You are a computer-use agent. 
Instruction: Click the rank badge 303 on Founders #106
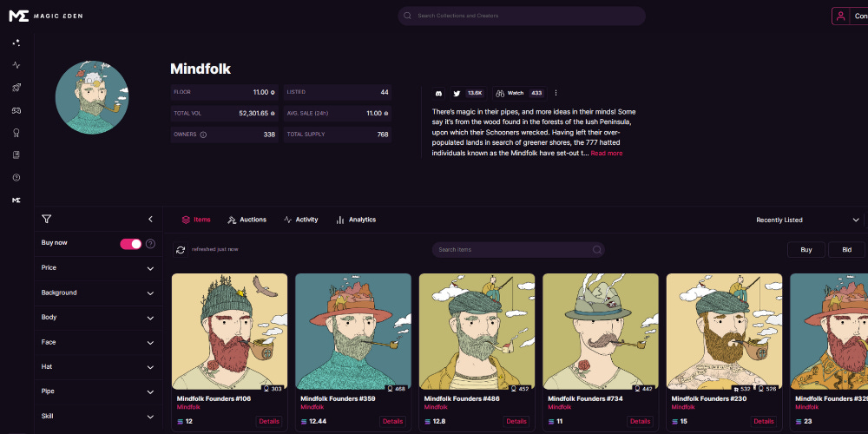click(x=273, y=389)
